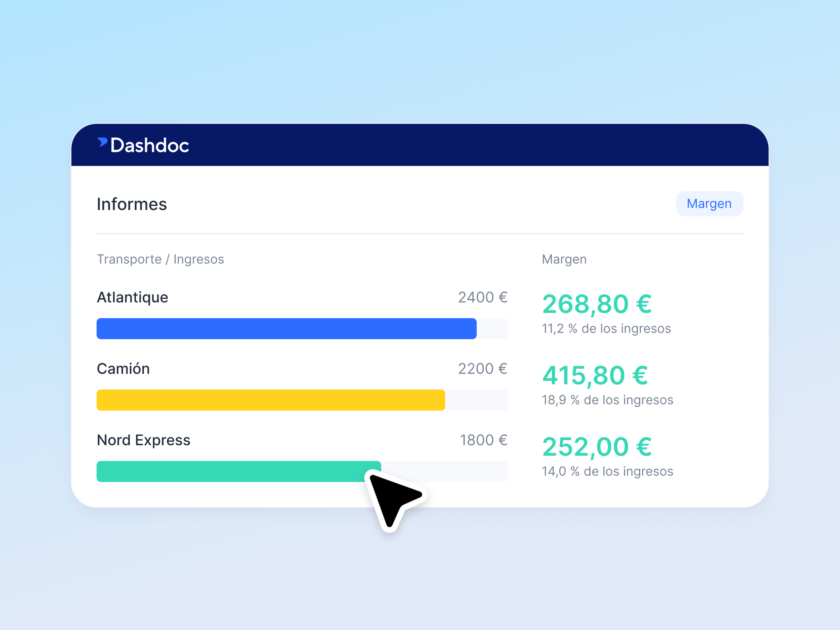The height and width of the screenshot is (630, 840).
Task: Select the Atlantique carrier name
Action: pyautogui.click(x=133, y=297)
